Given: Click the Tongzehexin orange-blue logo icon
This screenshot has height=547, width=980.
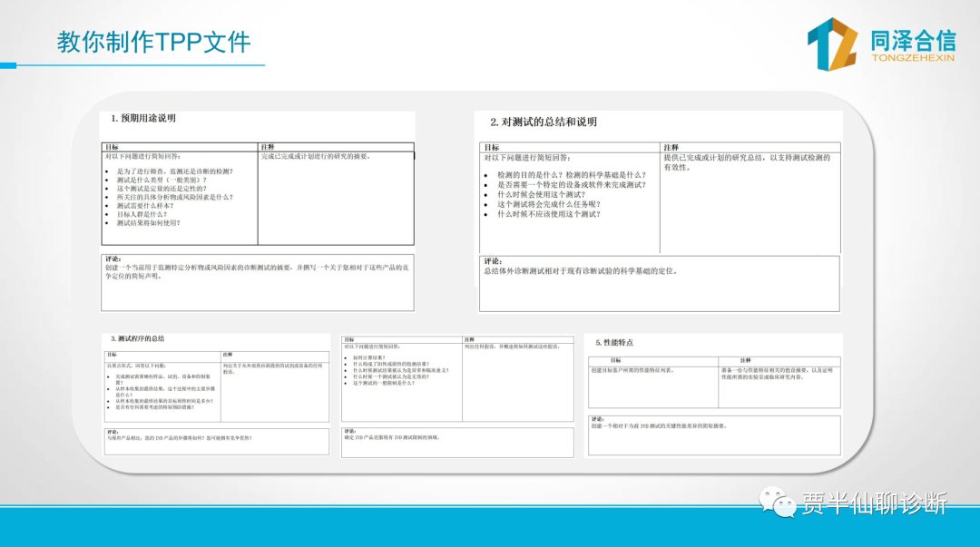Looking at the screenshot, I should point(832,44).
